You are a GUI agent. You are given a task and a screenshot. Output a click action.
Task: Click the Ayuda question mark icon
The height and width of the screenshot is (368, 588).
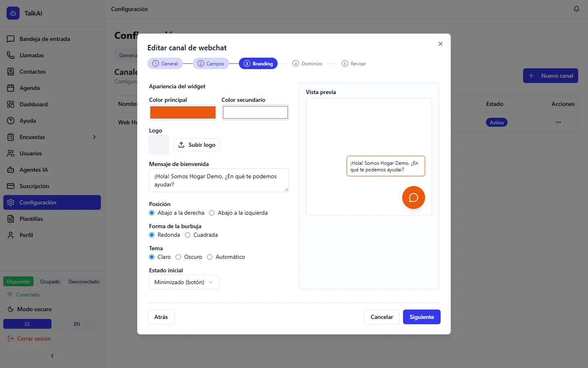point(11,121)
